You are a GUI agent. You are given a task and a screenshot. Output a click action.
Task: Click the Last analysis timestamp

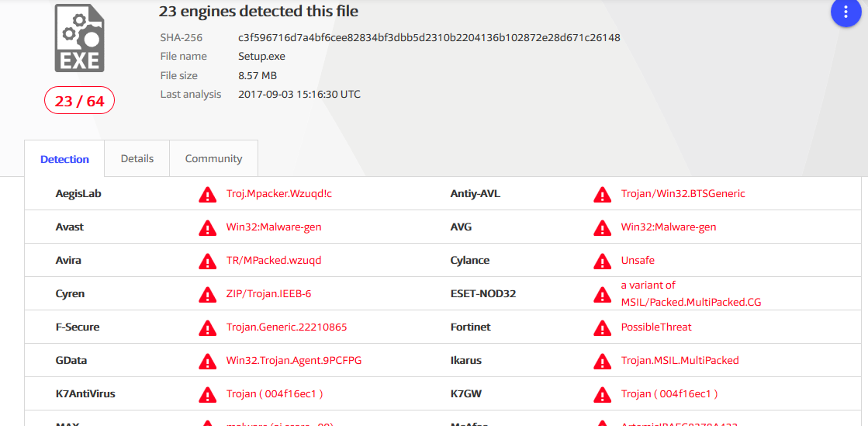click(299, 94)
